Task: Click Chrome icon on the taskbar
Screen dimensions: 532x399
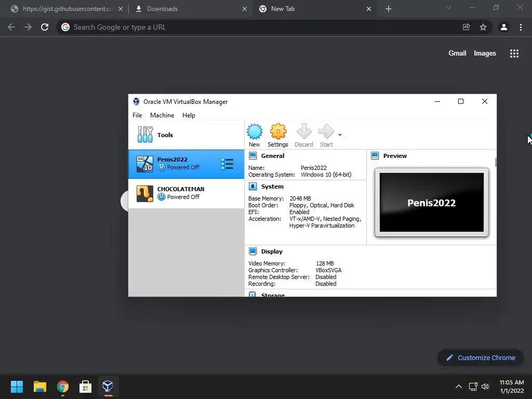Action: pos(63,387)
